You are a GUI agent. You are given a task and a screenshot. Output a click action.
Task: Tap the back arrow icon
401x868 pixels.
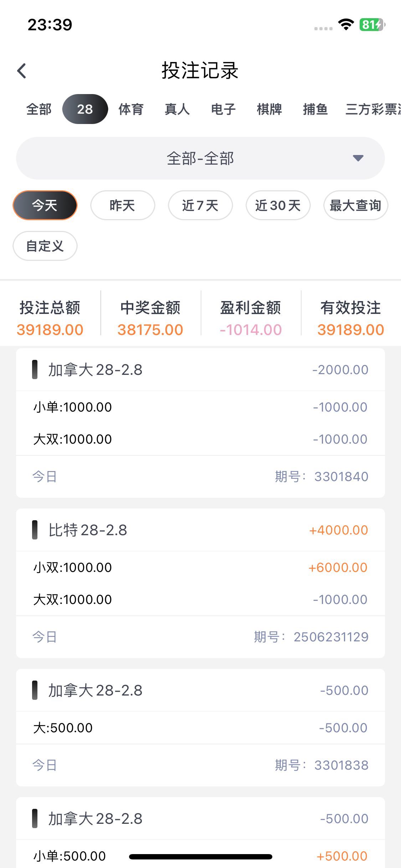tap(22, 71)
